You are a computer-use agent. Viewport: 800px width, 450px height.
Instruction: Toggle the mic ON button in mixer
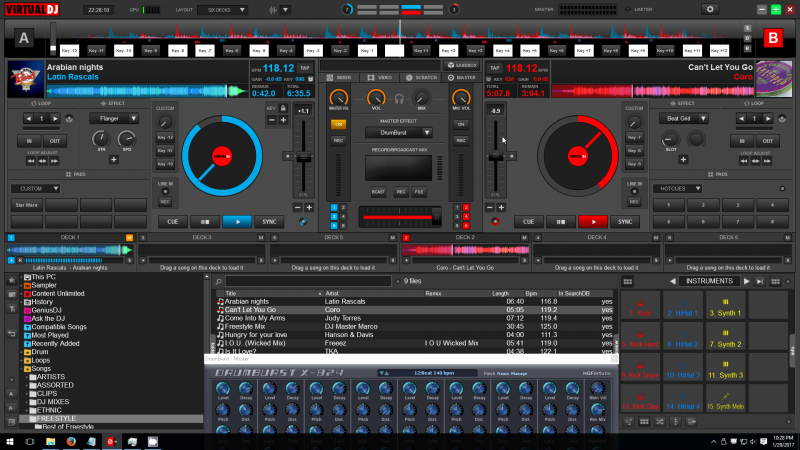[461, 124]
